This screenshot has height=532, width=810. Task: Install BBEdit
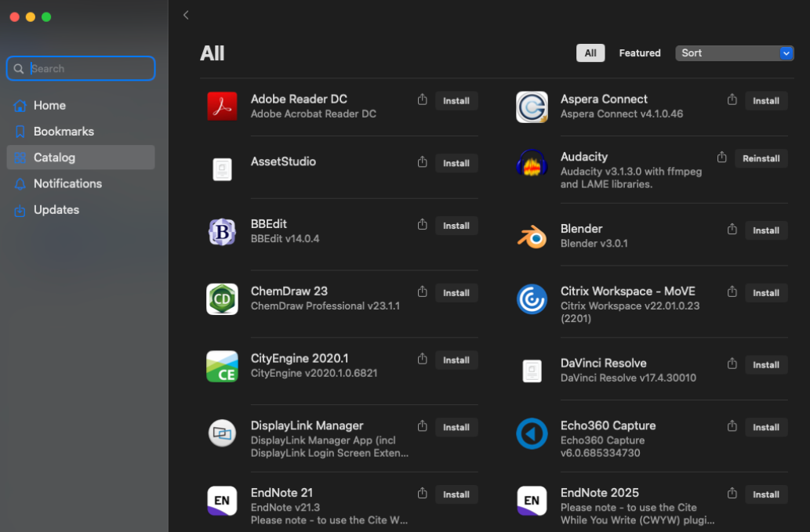(x=456, y=226)
